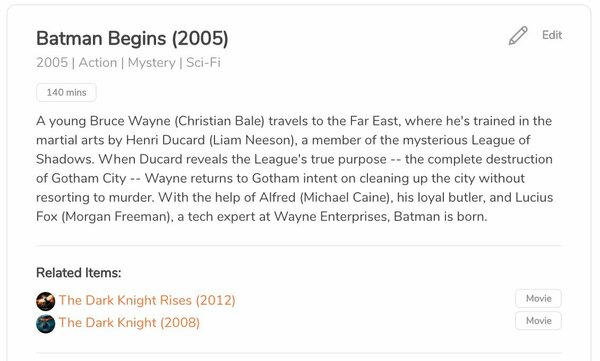
Task: Click the 2005 year in subtitle
Action: tap(52, 62)
